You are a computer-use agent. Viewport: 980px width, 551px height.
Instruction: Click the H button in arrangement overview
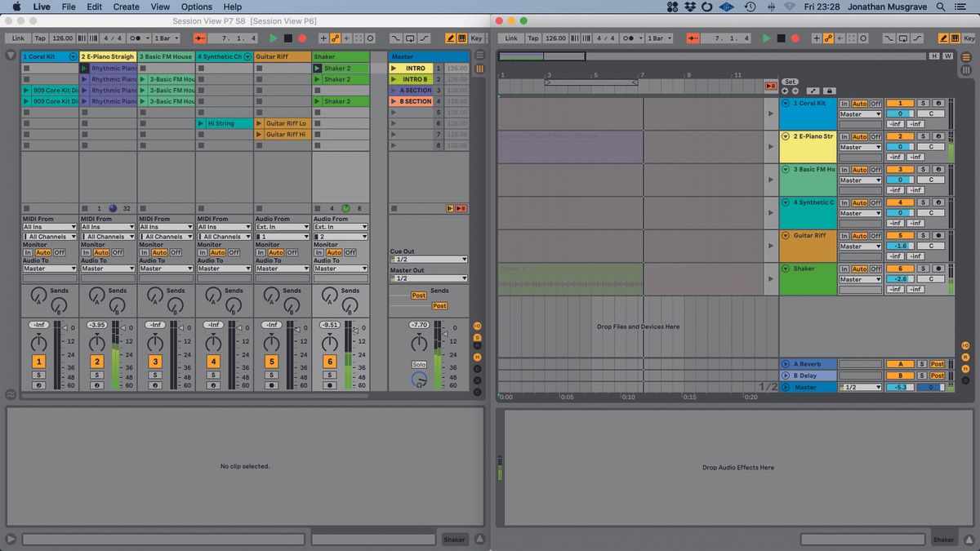[x=934, y=56]
